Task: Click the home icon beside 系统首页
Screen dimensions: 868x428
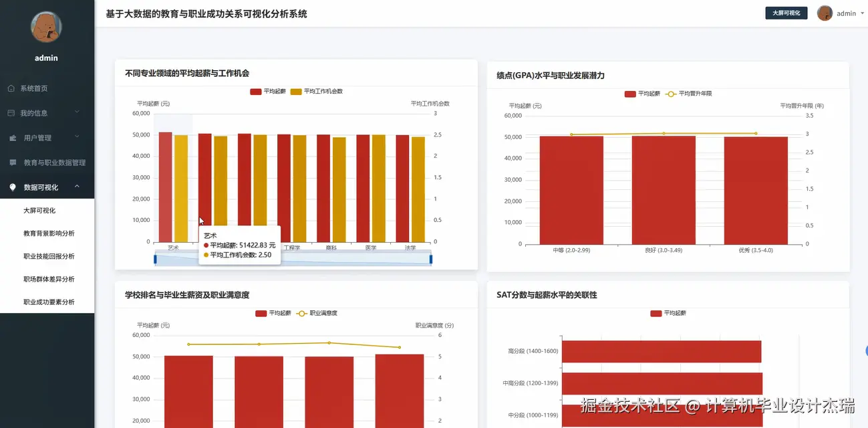Action: tap(11, 88)
